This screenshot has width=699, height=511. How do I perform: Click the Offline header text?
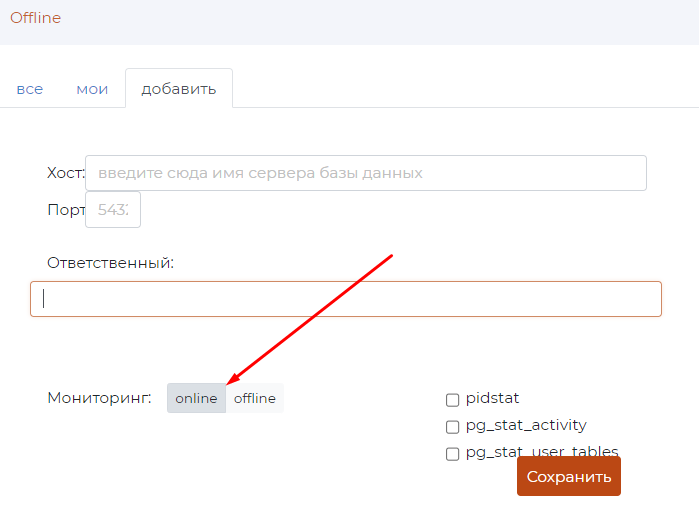(x=35, y=18)
